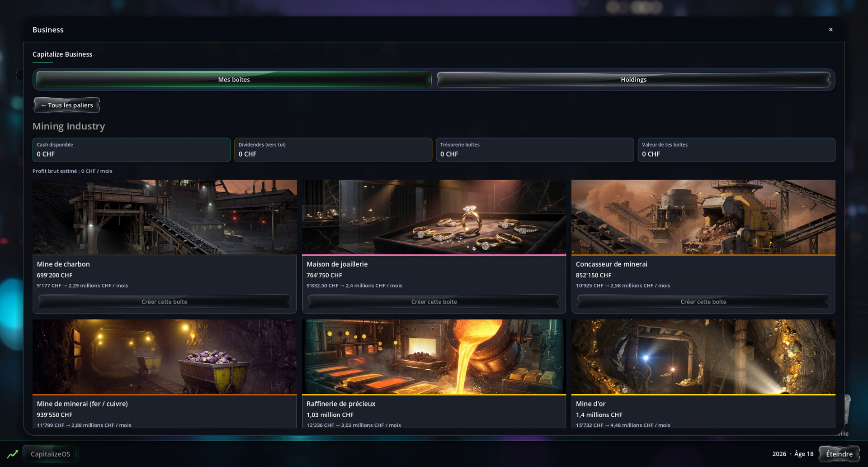The height and width of the screenshot is (467, 868).
Task: Switch to the Mes boîtes tab
Action: coord(234,80)
